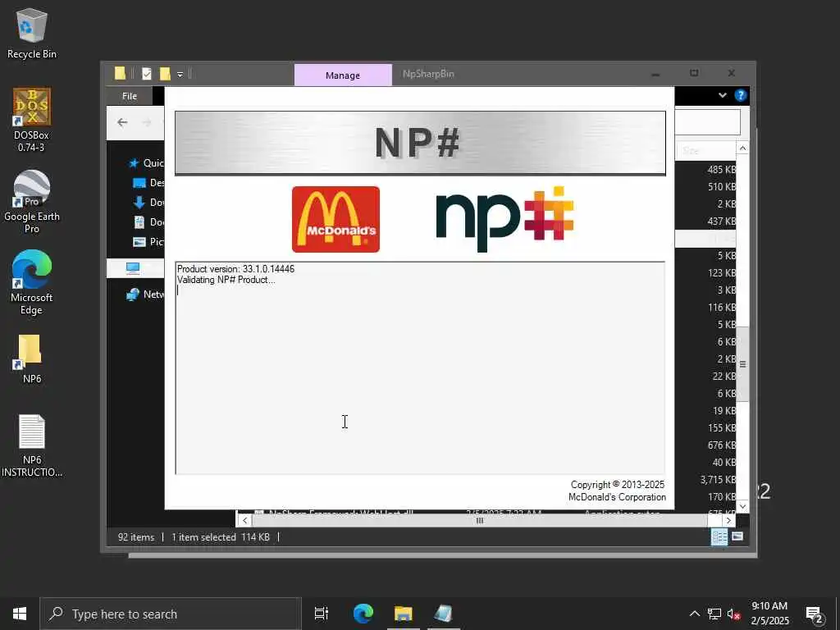Open the NP6 INSTRUCTIO... text file
Viewport: 840px width, 630px height.
[x=32, y=445]
